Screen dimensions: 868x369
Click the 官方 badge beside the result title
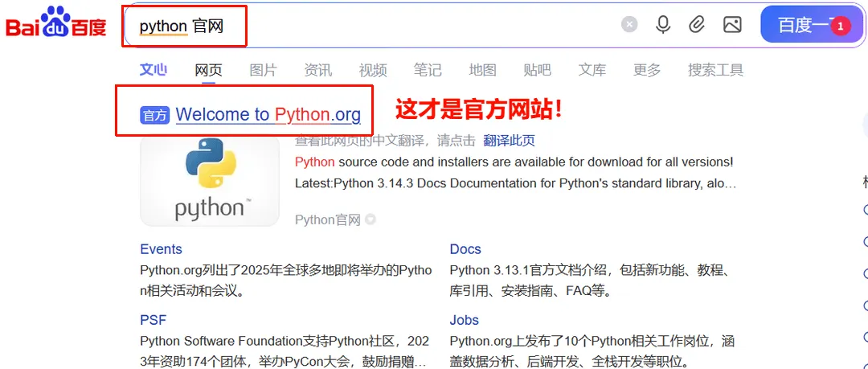click(x=154, y=115)
